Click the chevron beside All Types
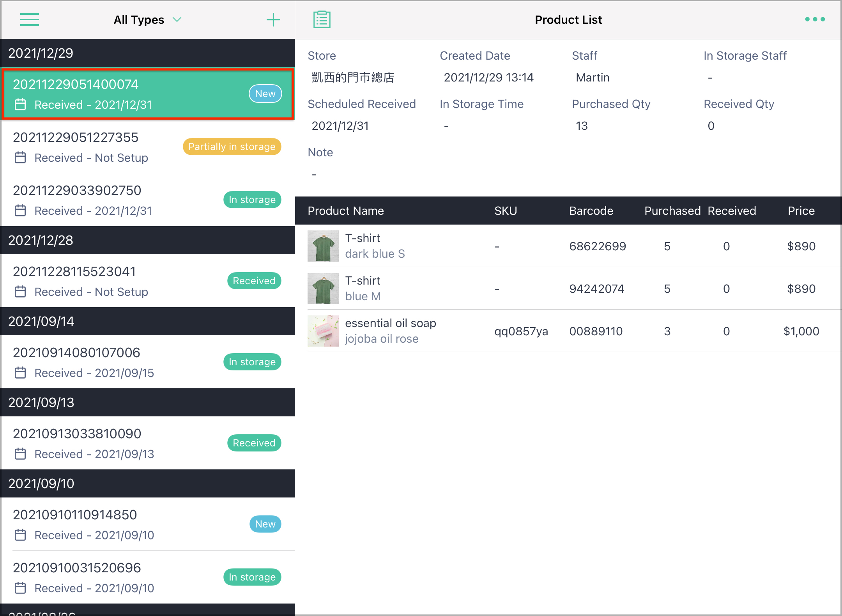 point(177,19)
